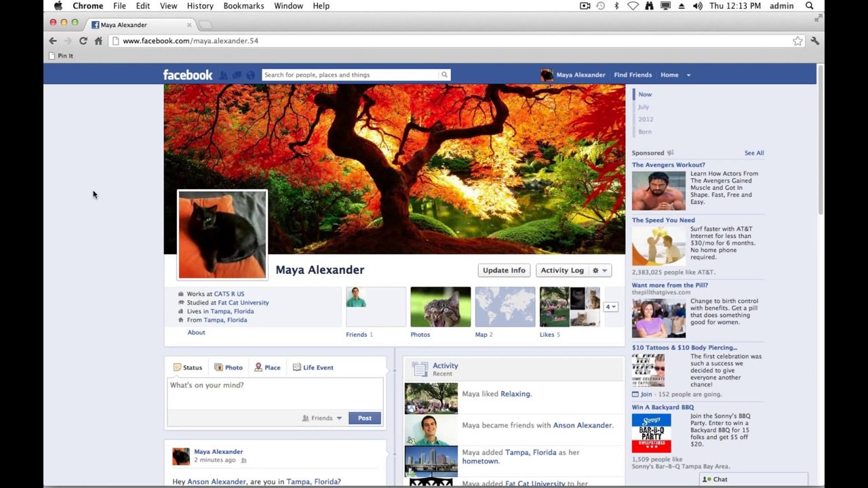Click See All sponsored link
The image size is (868, 488).
tap(754, 153)
